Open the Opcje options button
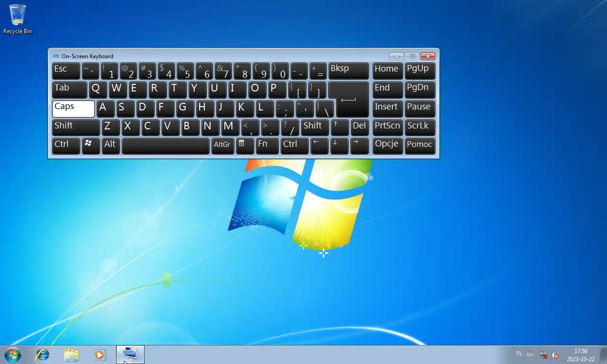Screen dimensions: 607x364 click(x=387, y=146)
